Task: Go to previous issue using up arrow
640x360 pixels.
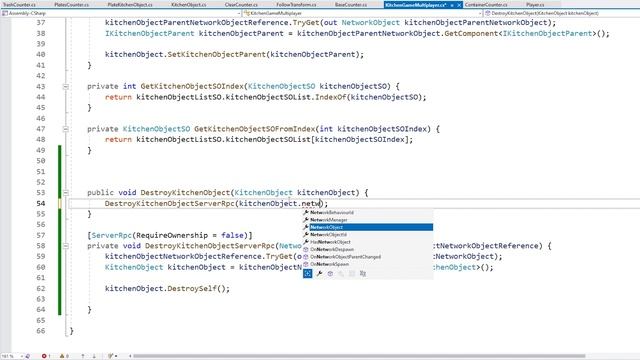Action: point(83,356)
